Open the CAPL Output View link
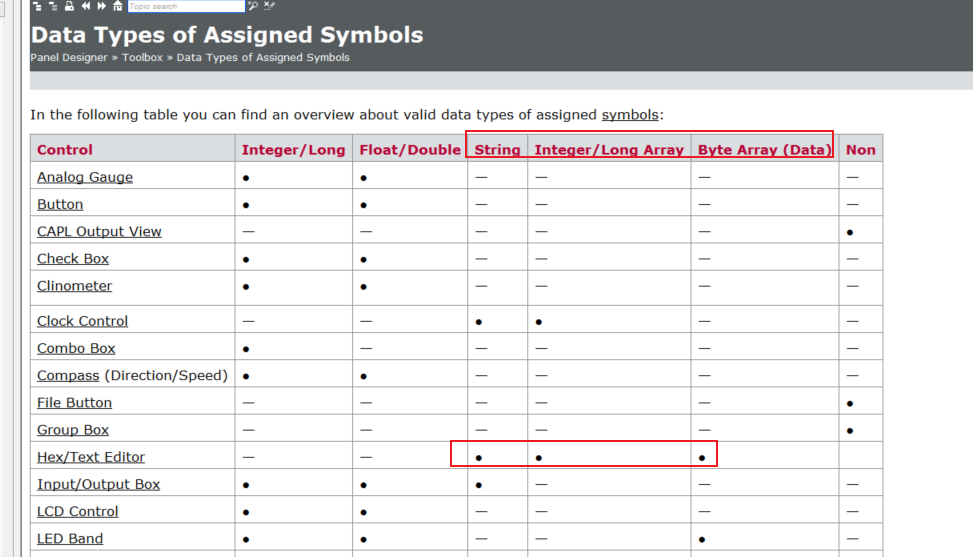Screen dimensions: 973x557 tap(99, 231)
